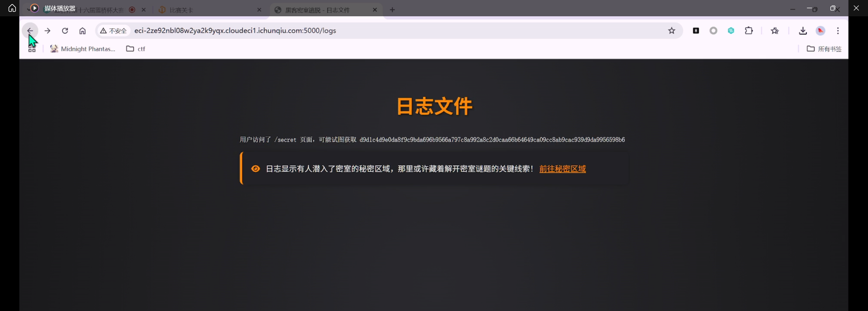Open the black H extension icon
Screen dimensions: 868x311
tap(696, 31)
